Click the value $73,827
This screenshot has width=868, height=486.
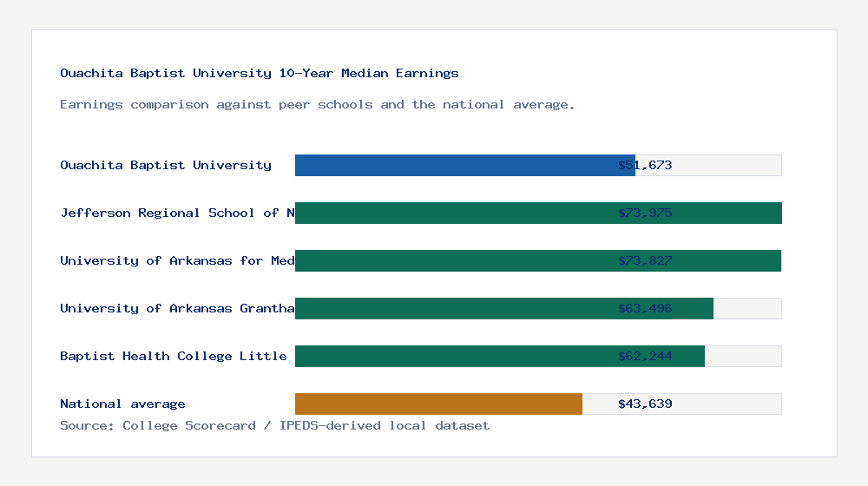[x=645, y=260]
